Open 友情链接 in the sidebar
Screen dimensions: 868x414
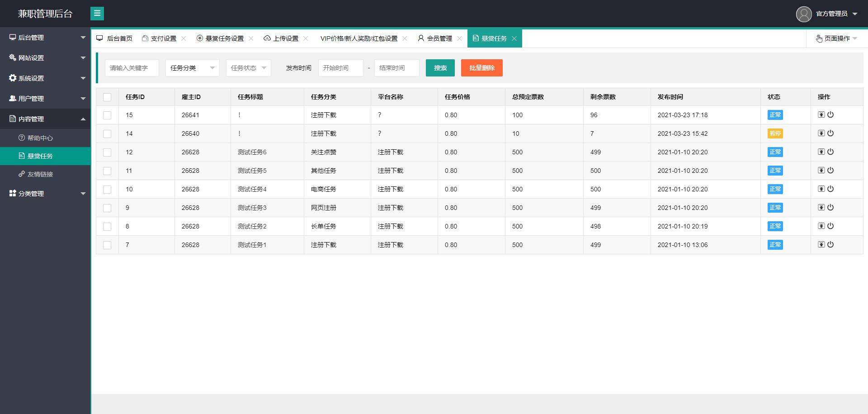45,174
